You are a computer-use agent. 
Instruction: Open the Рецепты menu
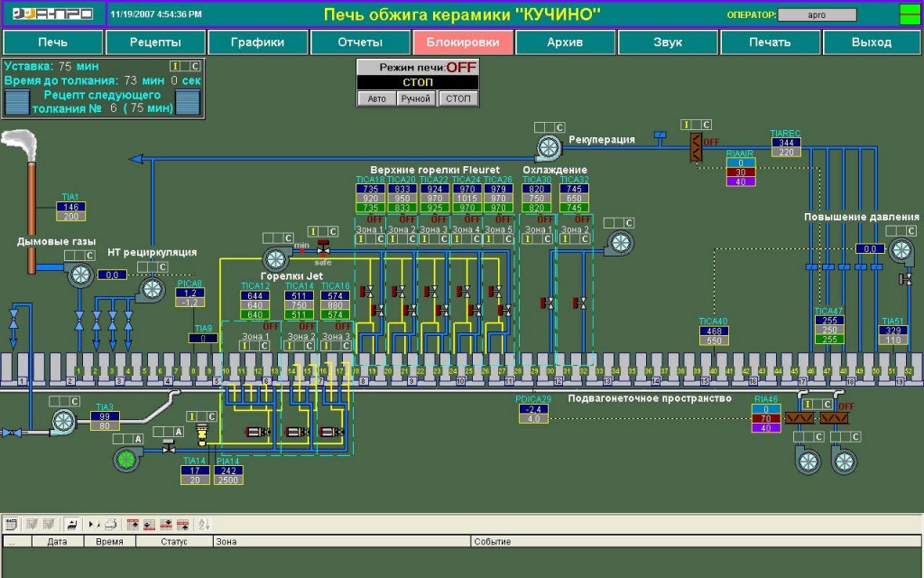point(155,42)
